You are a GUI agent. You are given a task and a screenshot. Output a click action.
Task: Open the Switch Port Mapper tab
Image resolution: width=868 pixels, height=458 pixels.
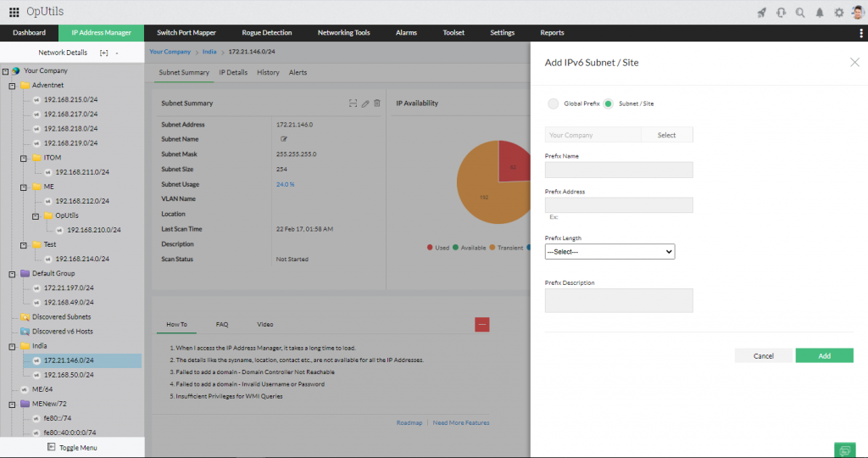tap(186, 33)
